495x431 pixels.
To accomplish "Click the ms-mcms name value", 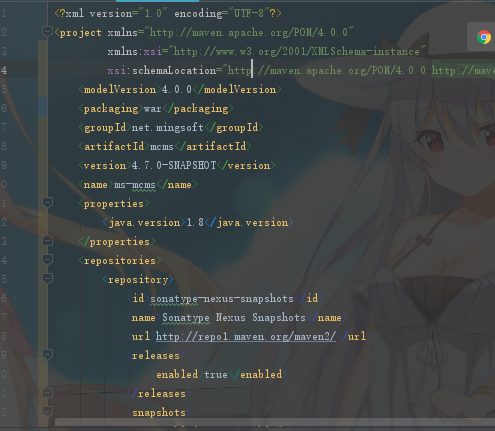I will (x=135, y=185).
